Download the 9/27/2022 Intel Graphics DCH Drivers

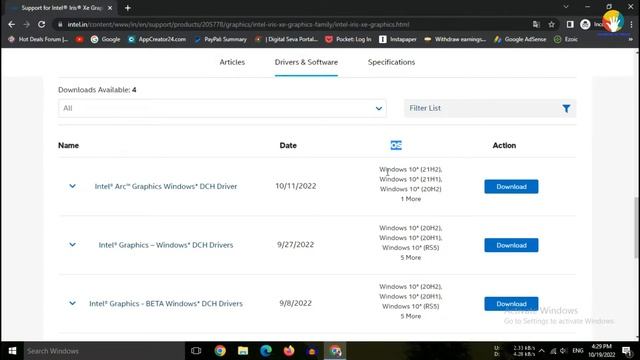tap(511, 245)
